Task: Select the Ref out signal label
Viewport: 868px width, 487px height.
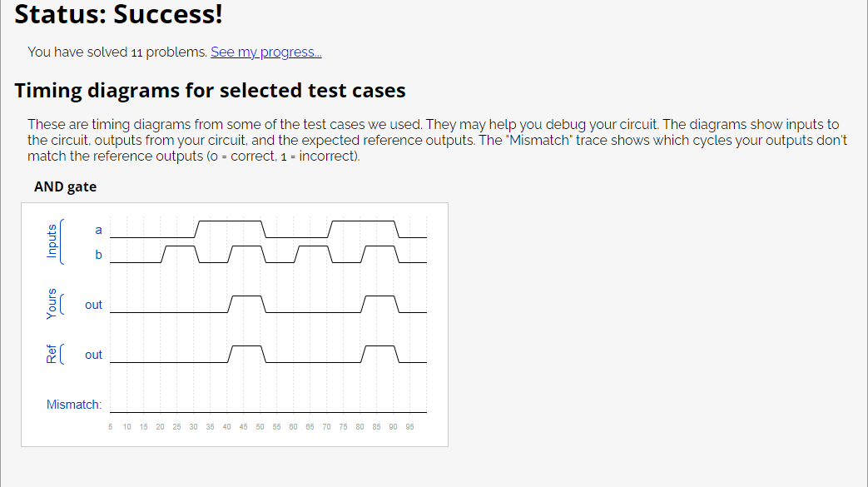Action: coord(93,355)
